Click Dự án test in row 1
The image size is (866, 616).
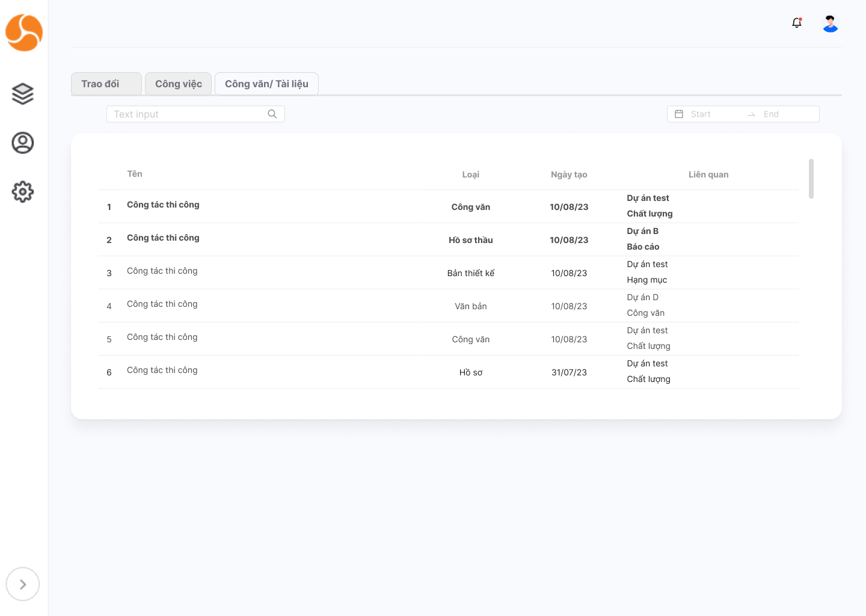tap(648, 198)
